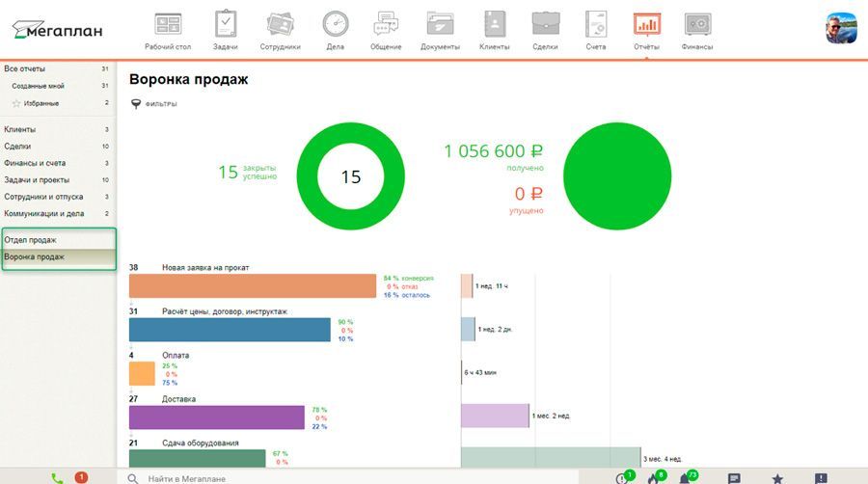Open bell notifications with 73 badge
The width and height of the screenshot is (868, 484).
point(686,477)
